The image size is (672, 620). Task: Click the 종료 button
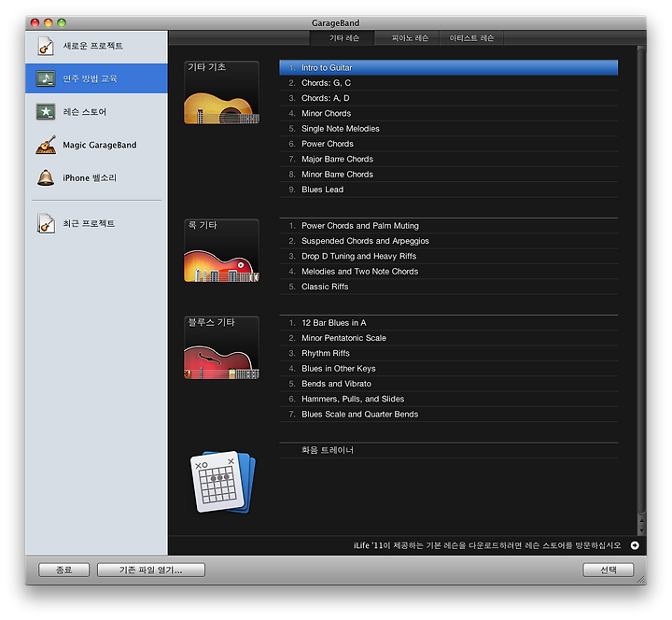coord(63,570)
